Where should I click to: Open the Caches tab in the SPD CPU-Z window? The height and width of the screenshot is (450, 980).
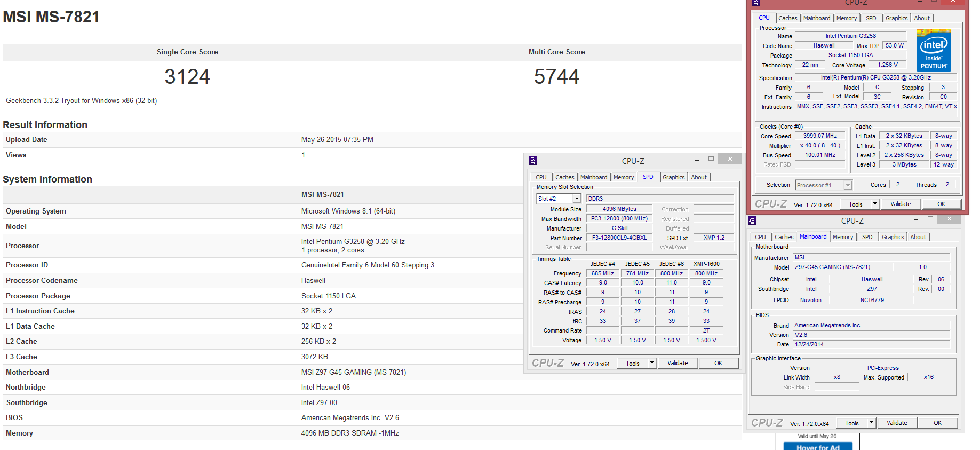coord(564,177)
